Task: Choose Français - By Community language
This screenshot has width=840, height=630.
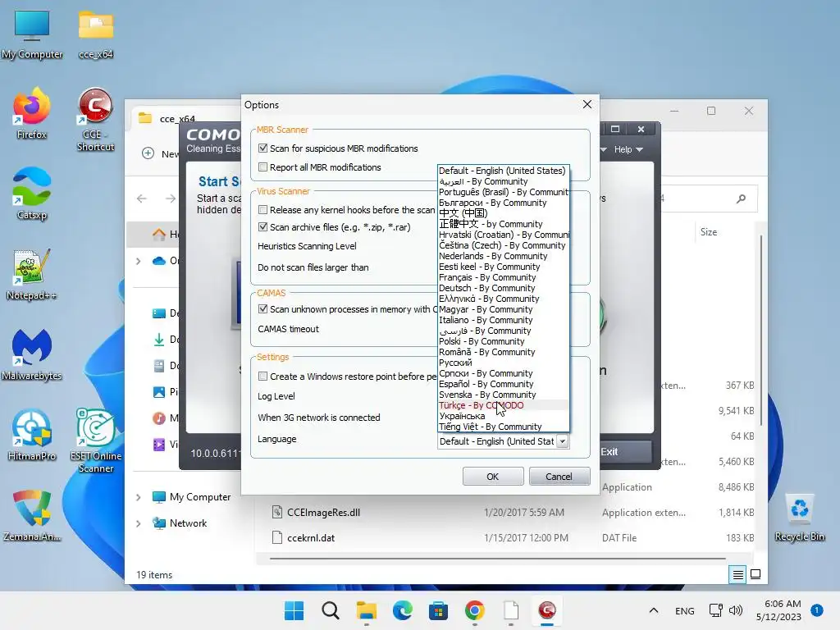Action: point(503,277)
